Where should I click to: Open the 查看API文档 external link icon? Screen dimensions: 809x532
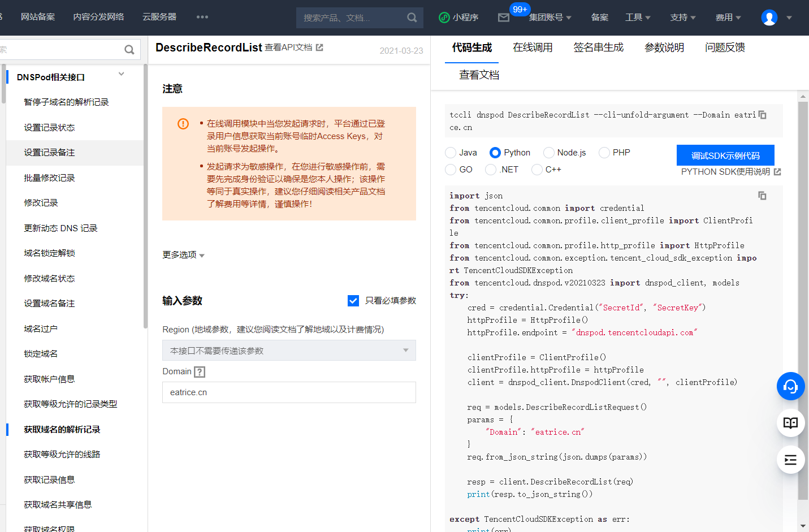tap(319, 47)
